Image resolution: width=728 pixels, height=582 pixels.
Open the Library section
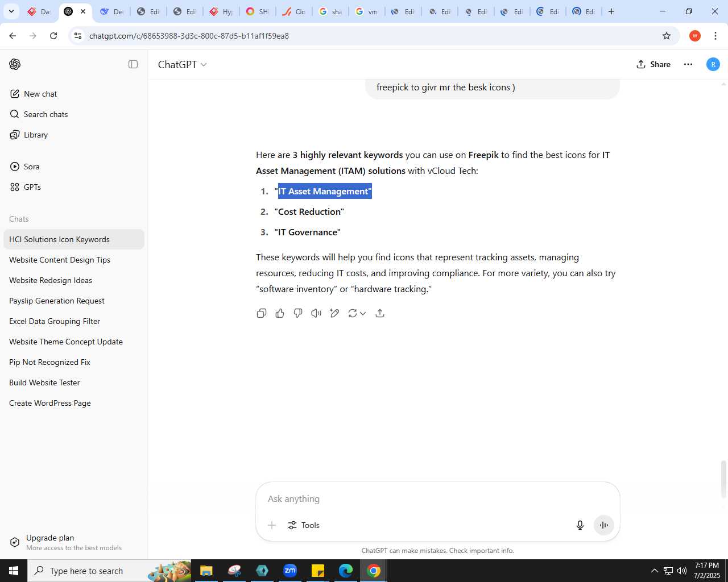coord(74,135)
